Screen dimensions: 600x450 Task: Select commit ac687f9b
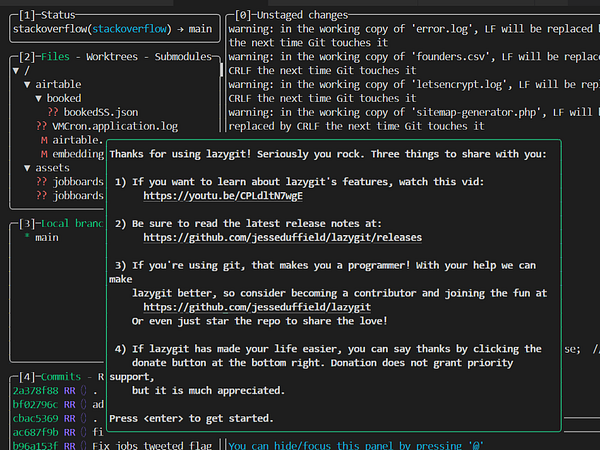tap(58, 432)
